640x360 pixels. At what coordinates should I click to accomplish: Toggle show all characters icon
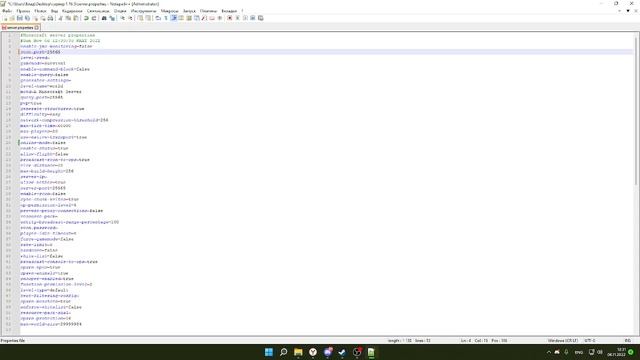tap(166, 18)
